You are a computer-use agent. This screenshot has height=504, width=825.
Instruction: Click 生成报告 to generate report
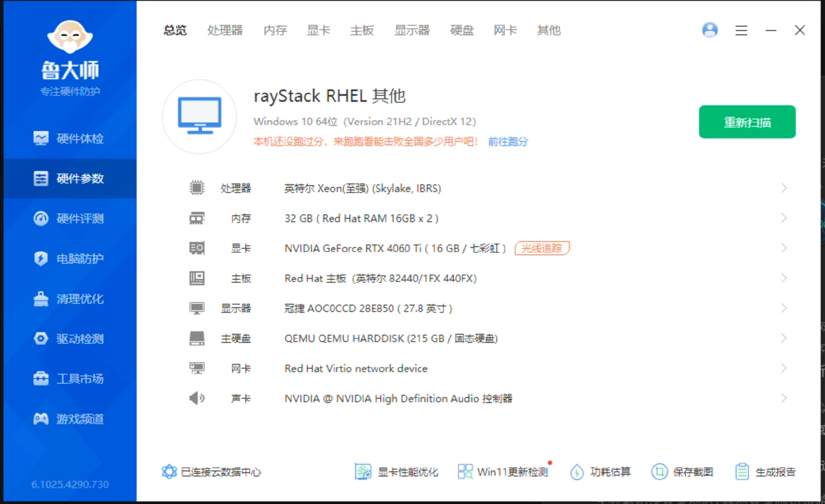[x=765, y=472]
